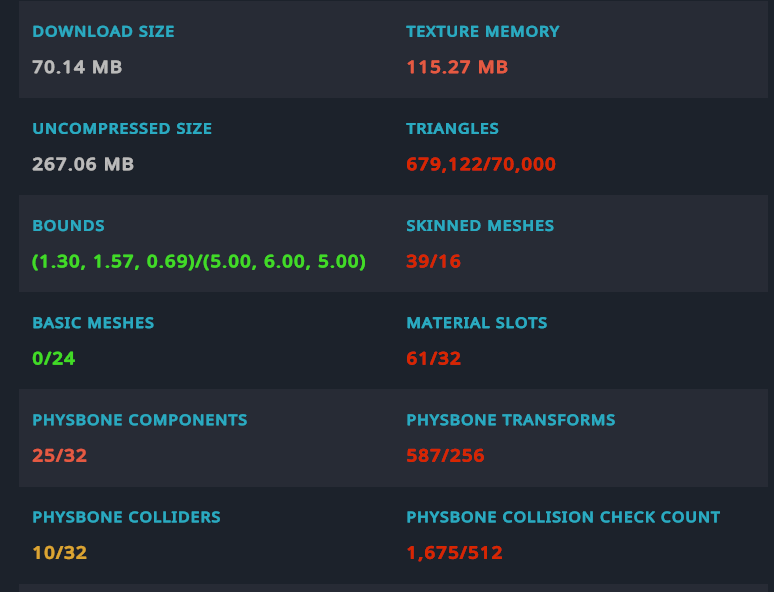
Task: Click the 61/32 material slots value
Action: click(x=433, y=359)
